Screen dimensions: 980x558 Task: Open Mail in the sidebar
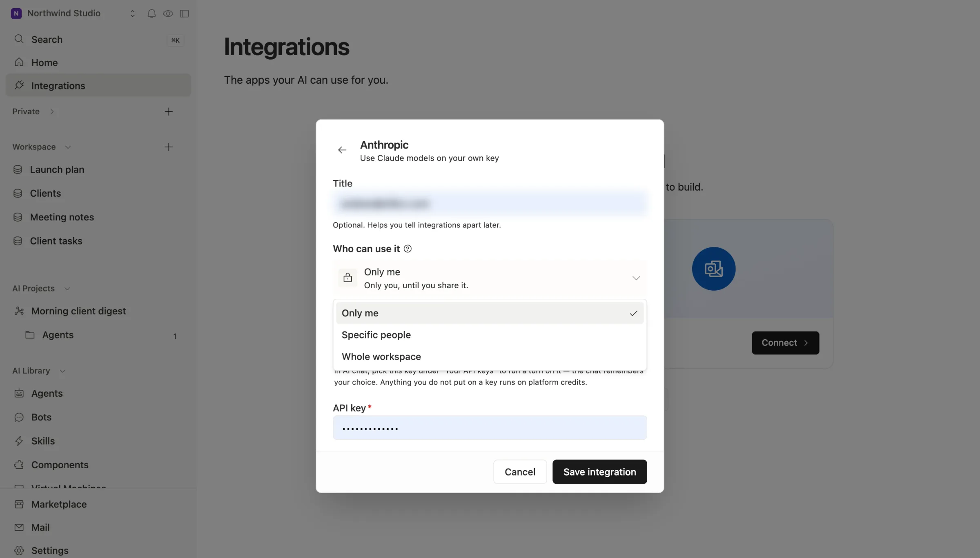coord(98,527)
